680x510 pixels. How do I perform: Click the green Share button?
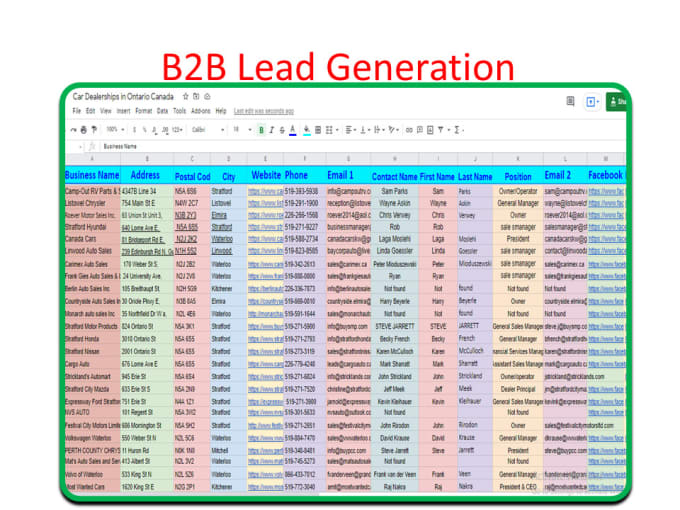point(616,102)
